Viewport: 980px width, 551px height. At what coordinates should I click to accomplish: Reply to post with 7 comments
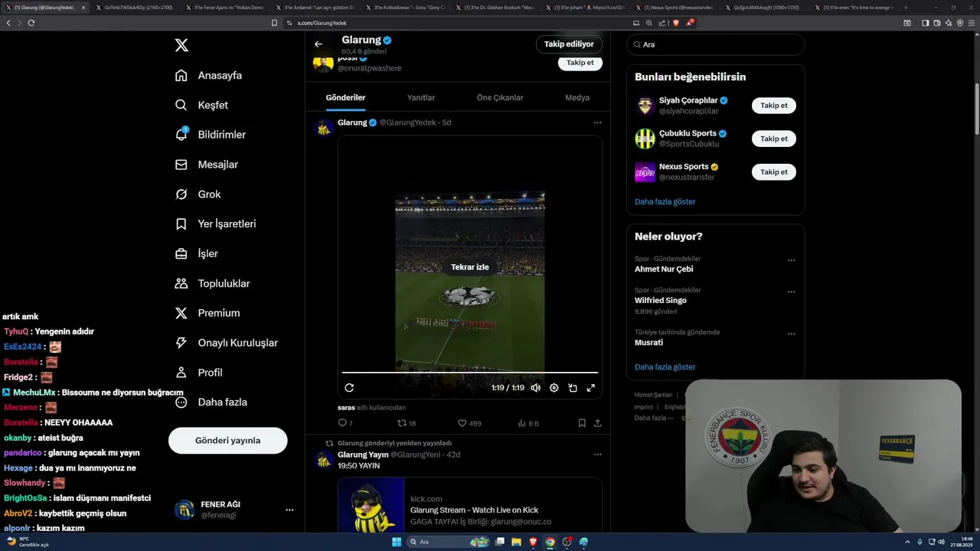345,423
